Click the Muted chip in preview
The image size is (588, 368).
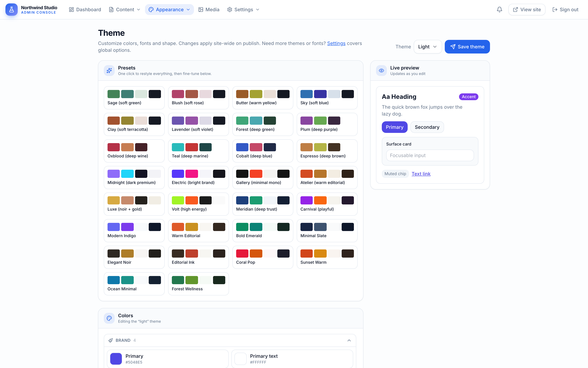point(395,174)
